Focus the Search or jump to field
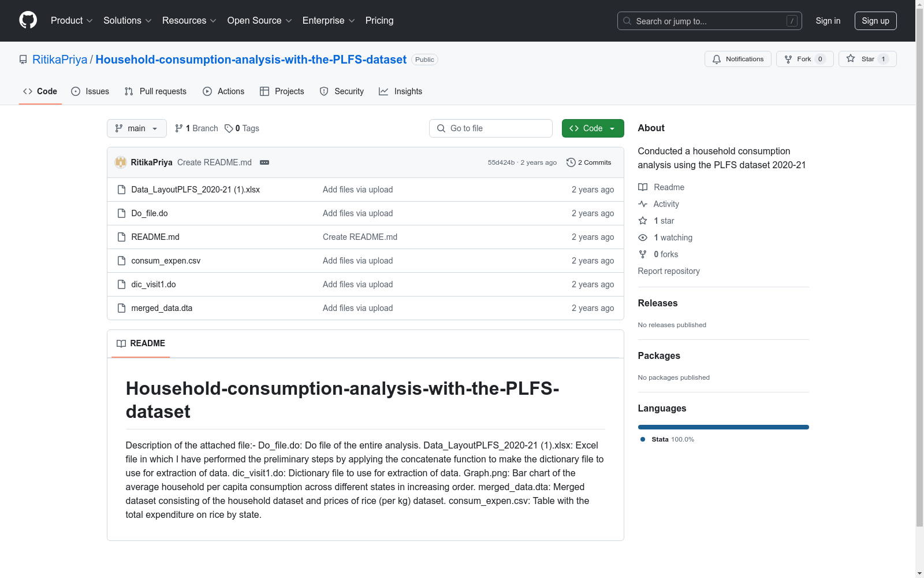This screenshot has width=924, height=578. pos(710,21)
